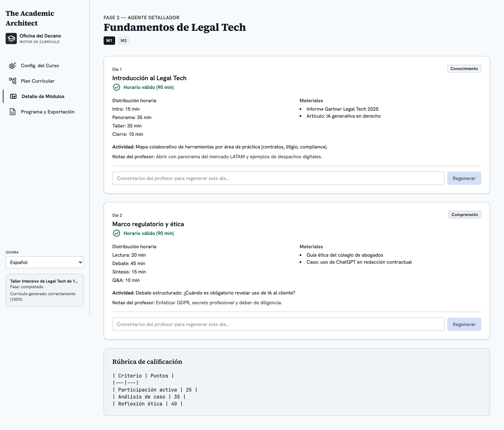Click the Oficina del Decano graduation cap logo

coord(11,39)
